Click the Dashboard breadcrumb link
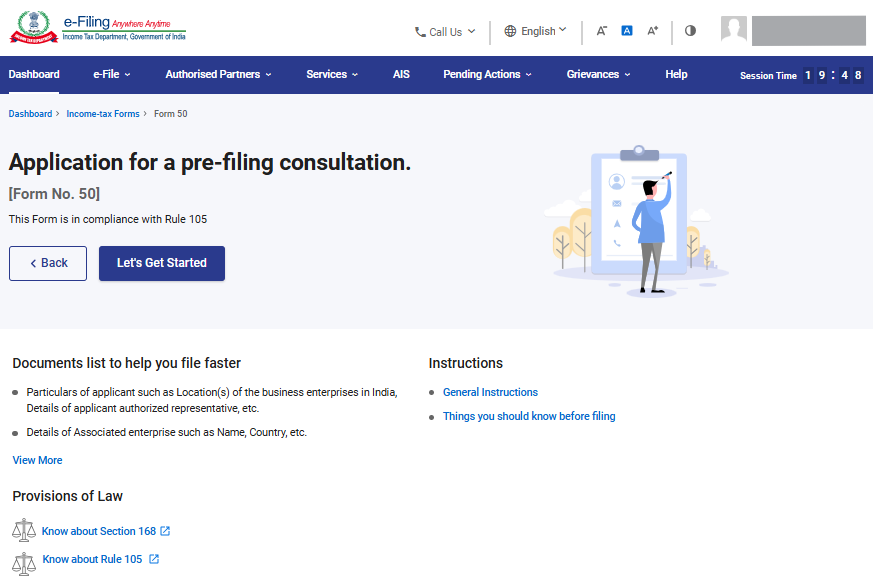Screen dimensions: 873x586 (x=30, y=114)
